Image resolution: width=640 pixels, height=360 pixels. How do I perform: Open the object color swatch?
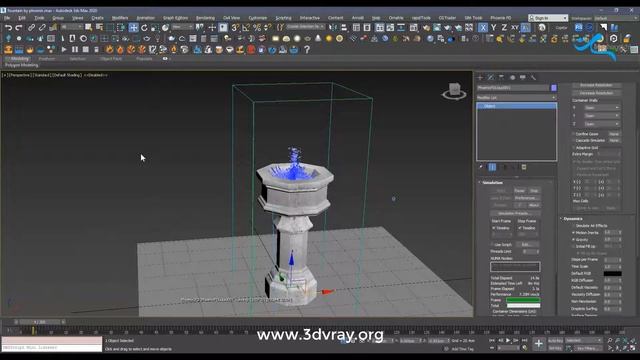coord(554,88)
